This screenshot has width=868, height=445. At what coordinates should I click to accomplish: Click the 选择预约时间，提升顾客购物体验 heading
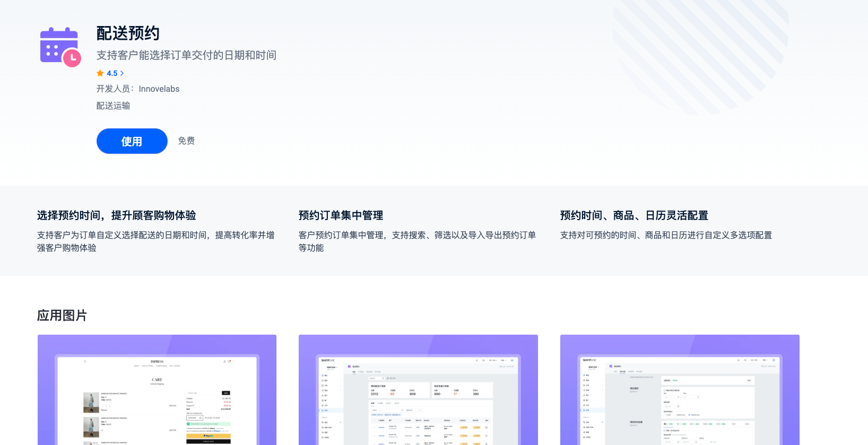(x=117, y=215)
